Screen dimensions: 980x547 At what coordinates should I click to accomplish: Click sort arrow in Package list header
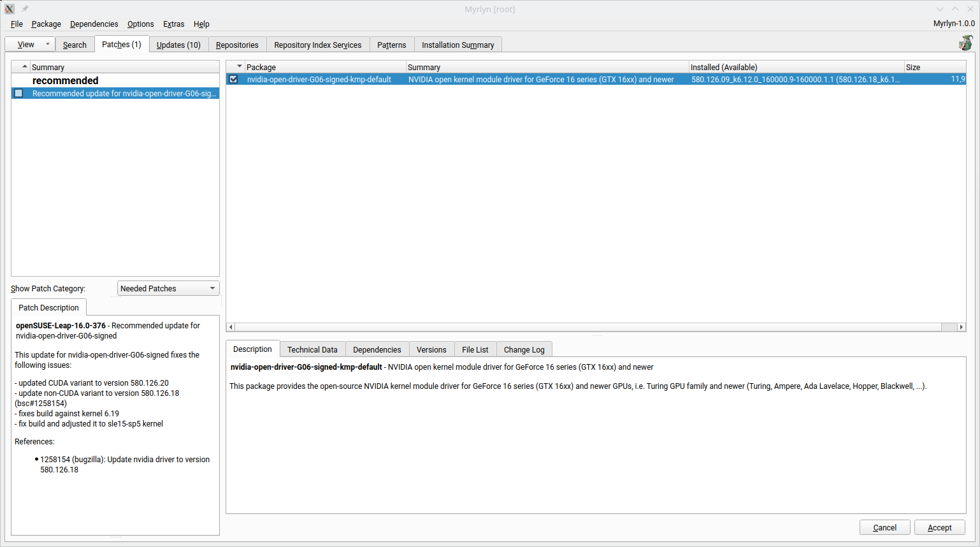[x=240, y=66]
